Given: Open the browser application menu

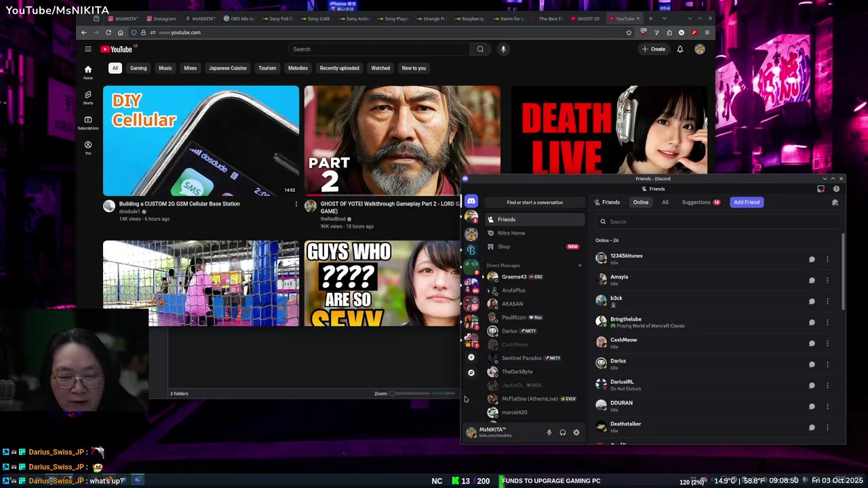Looking at the screenshot, I should pos(707,33).
